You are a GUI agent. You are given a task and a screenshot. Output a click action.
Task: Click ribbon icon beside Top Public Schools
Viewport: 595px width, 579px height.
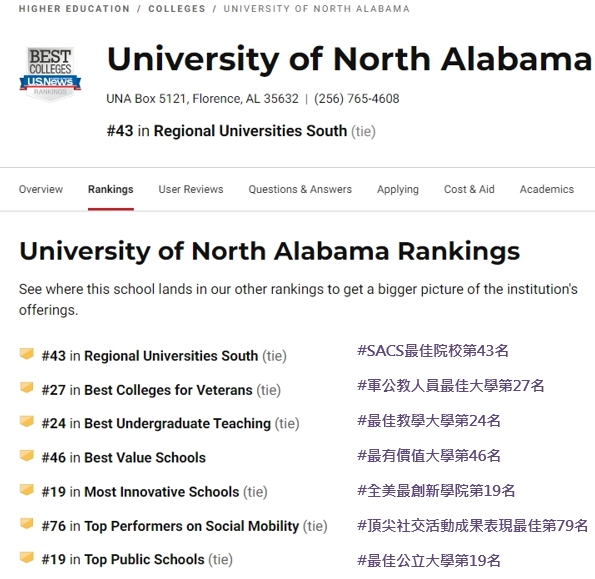[x=27, y=557]
